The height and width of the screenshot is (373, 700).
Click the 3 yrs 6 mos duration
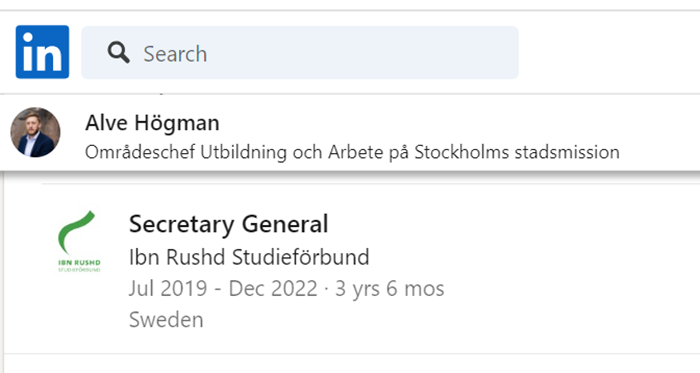(390, 288)
